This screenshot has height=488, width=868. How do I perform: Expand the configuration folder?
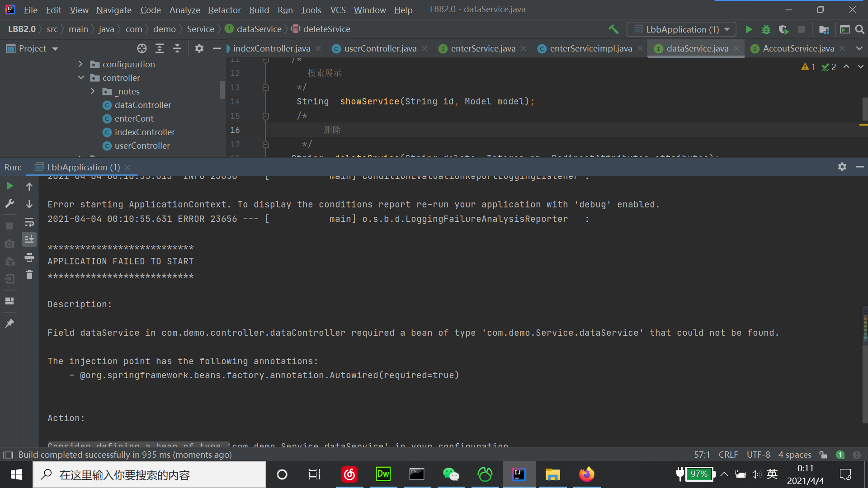(80, 64)
